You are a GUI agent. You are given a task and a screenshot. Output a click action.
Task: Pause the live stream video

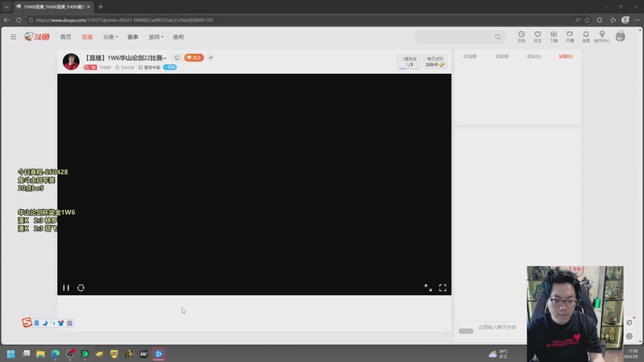click(x=66, y=288)
